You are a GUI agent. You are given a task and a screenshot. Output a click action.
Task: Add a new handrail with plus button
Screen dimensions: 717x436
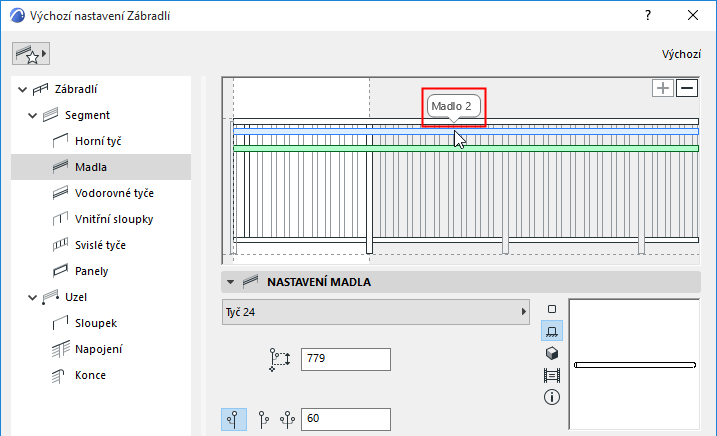click(663, 88)
